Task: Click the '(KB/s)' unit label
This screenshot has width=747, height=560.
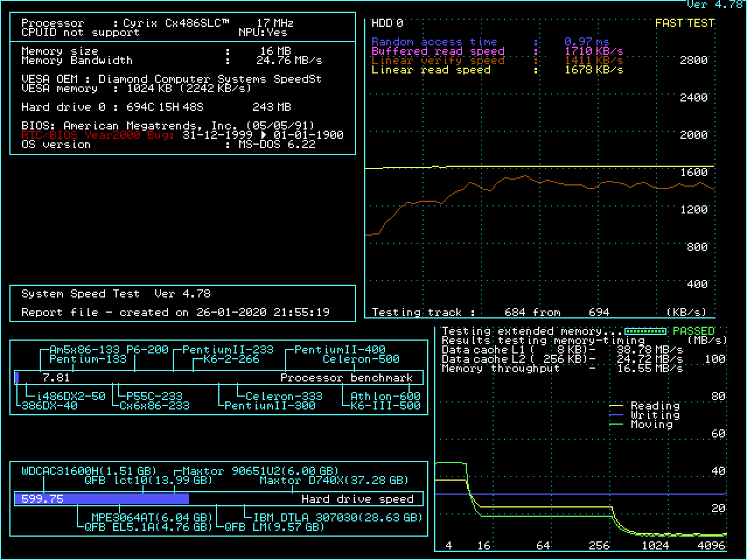Action: (687, 313)
